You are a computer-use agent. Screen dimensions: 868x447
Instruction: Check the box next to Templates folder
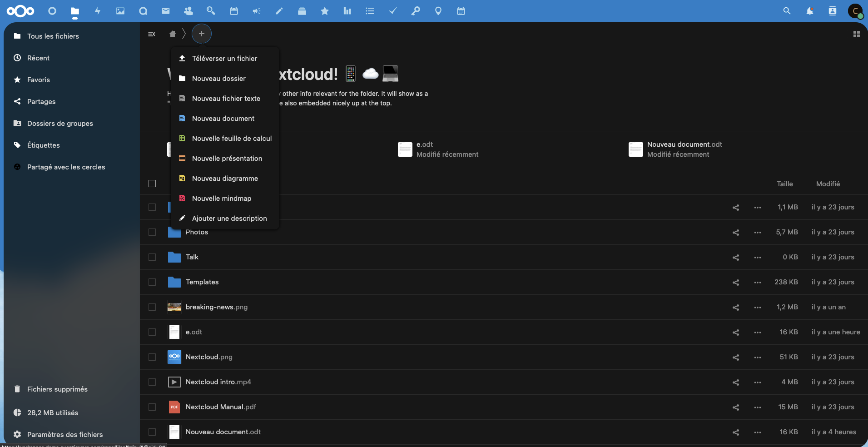(x=152, y=282)
